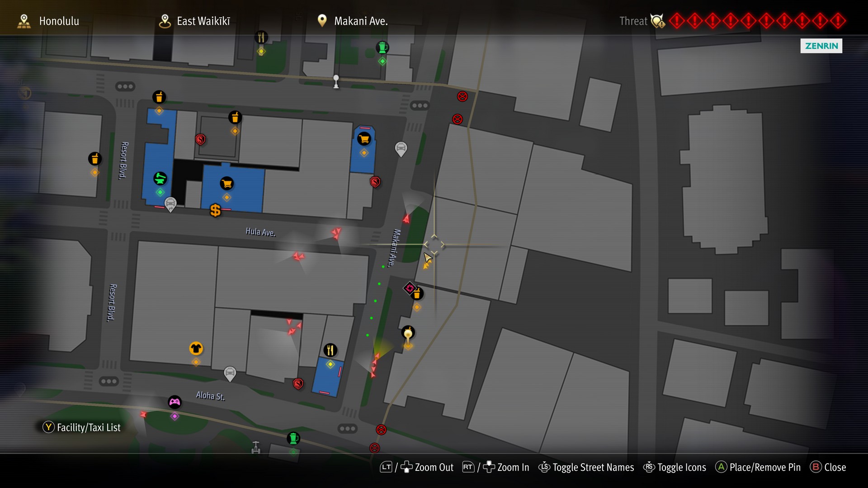This screenshot has height=488, width=868.
Task: Select the drink icon atop the blue L-shaped building
Action: [159, 97]
